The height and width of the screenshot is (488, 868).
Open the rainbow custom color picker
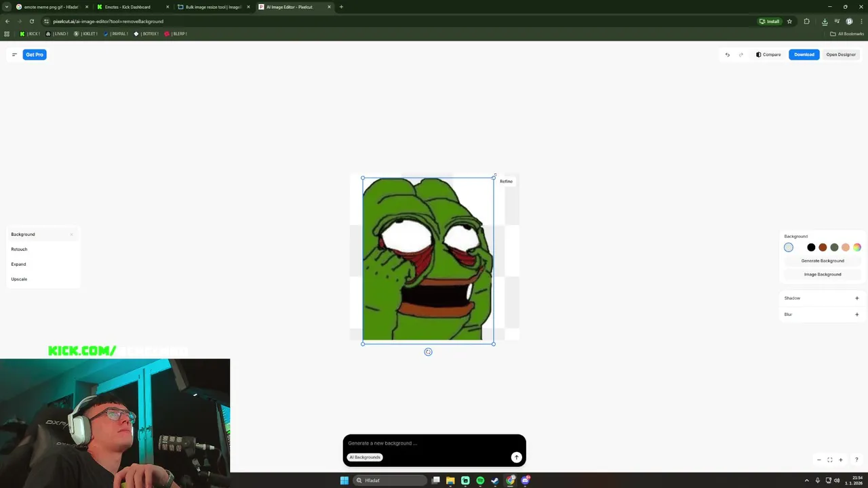coord(857,247)
